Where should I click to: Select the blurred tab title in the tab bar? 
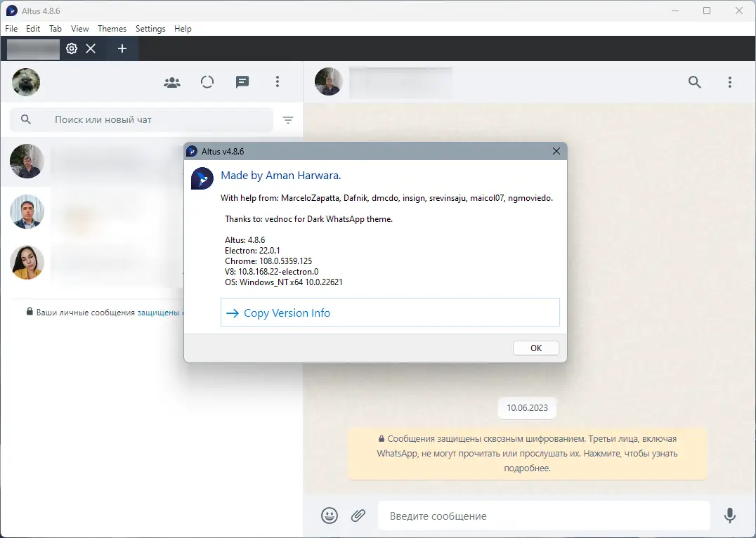33,48
